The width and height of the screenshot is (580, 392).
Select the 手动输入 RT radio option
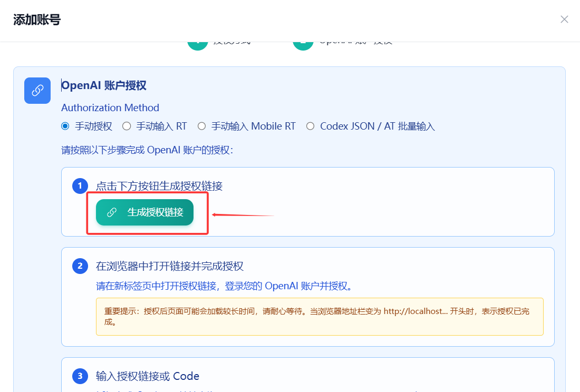coord(127,126)
